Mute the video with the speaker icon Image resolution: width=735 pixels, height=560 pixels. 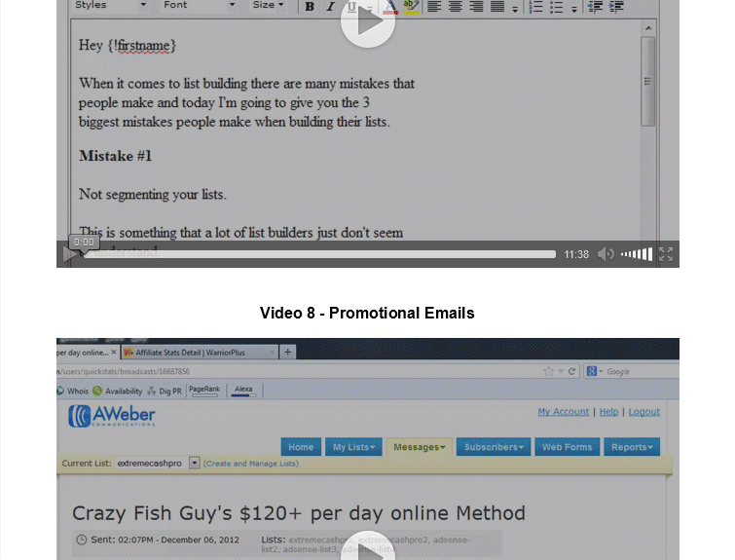pyautogui.click(x=606, y=254)
